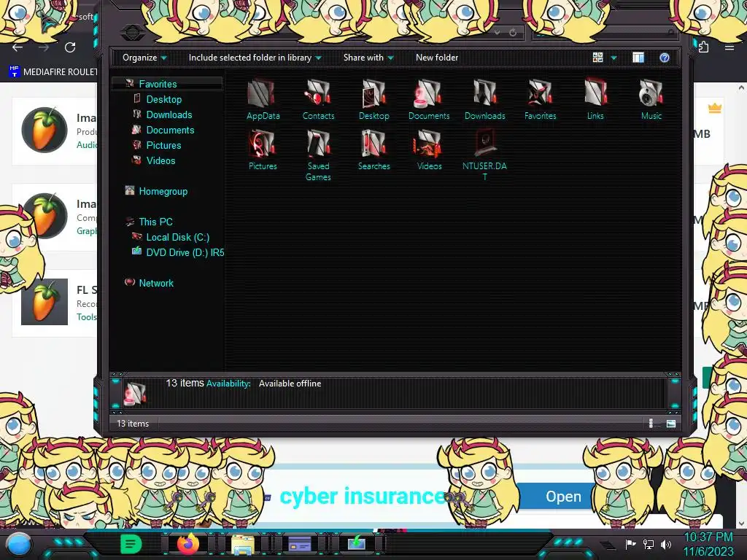Open the AppData folder
The image size is (747, 560).
263,98
